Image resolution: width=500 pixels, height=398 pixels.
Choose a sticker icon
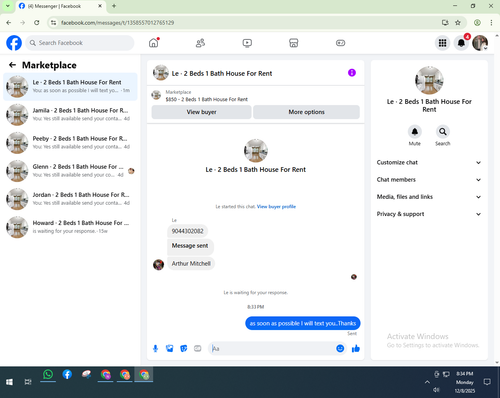(x=184, y=349)
